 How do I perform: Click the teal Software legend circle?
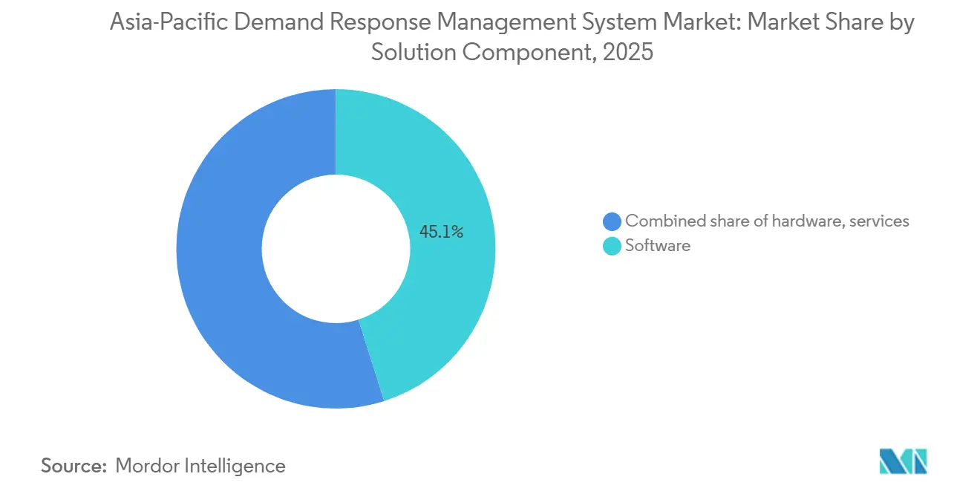click(612, 246)
